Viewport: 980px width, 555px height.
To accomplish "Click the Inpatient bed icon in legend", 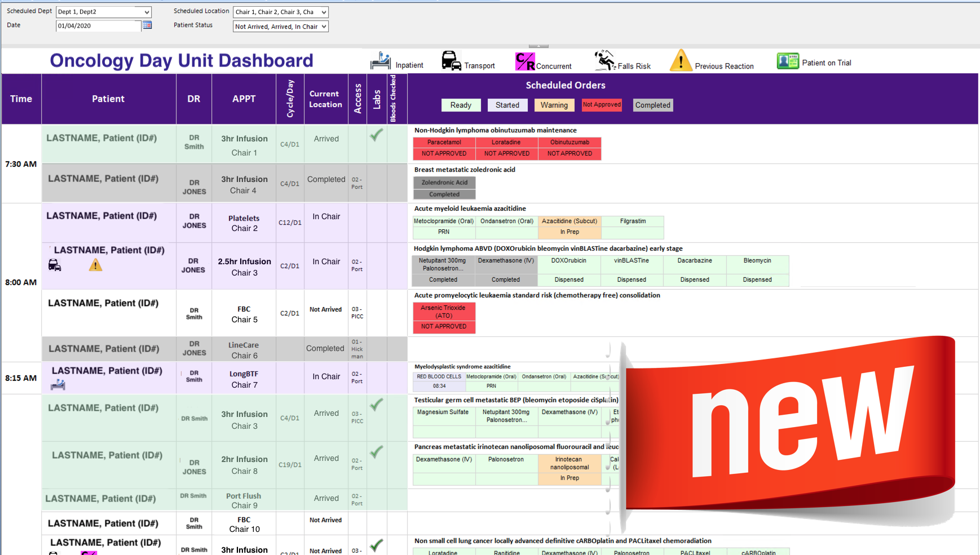I will (381, 61).
